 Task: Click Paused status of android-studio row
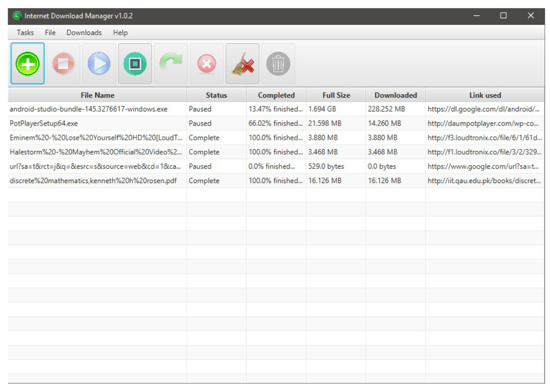tap(200, 109)
